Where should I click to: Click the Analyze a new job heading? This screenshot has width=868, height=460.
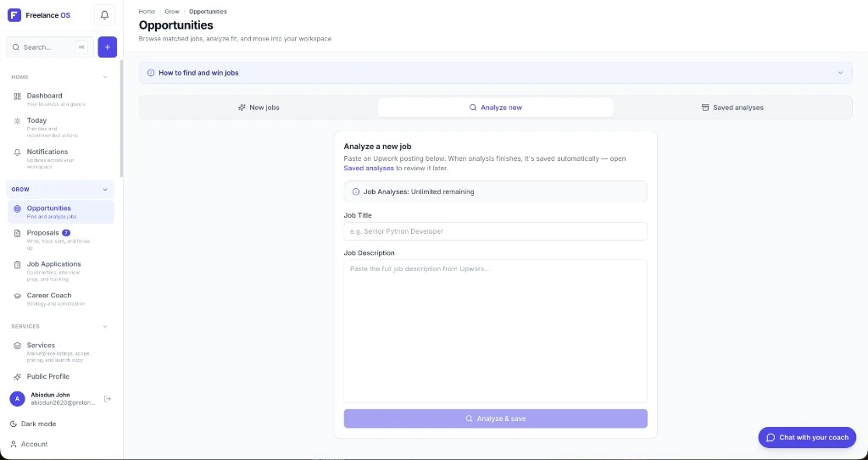pyautogui.click(x=377, y=147)
